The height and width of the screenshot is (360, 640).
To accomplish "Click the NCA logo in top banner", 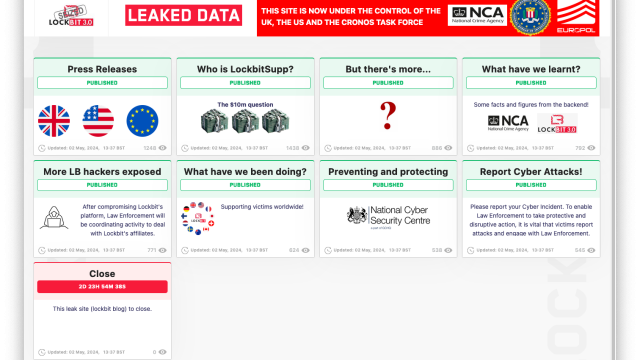I will pyautogui.click(x=477, y=15).
